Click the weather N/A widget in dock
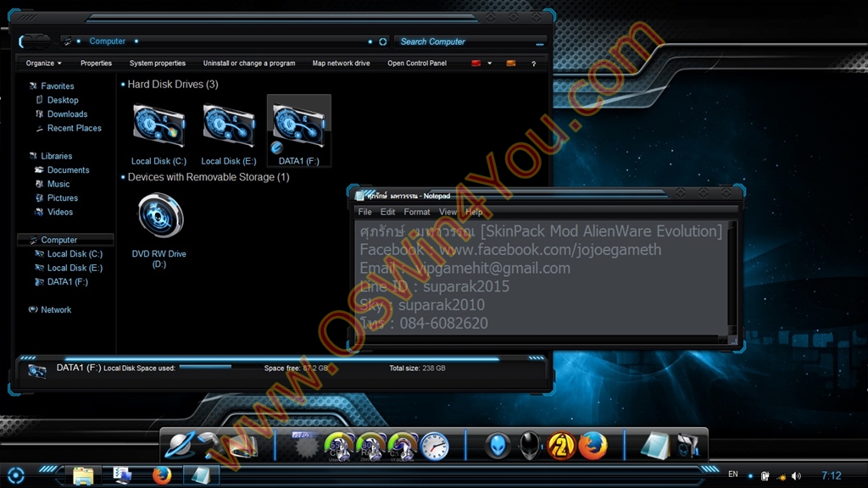This screenshot has height=488, width=868. (304, 446)
